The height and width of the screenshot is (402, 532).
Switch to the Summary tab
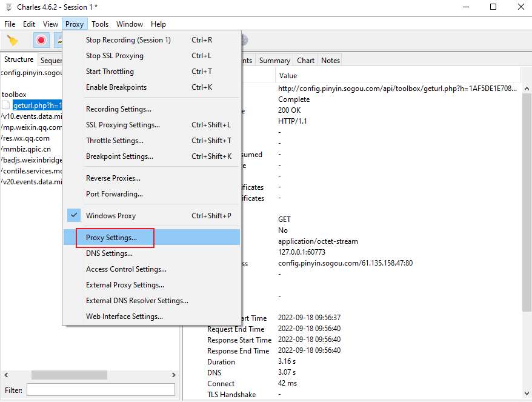[x=274, y=61]
